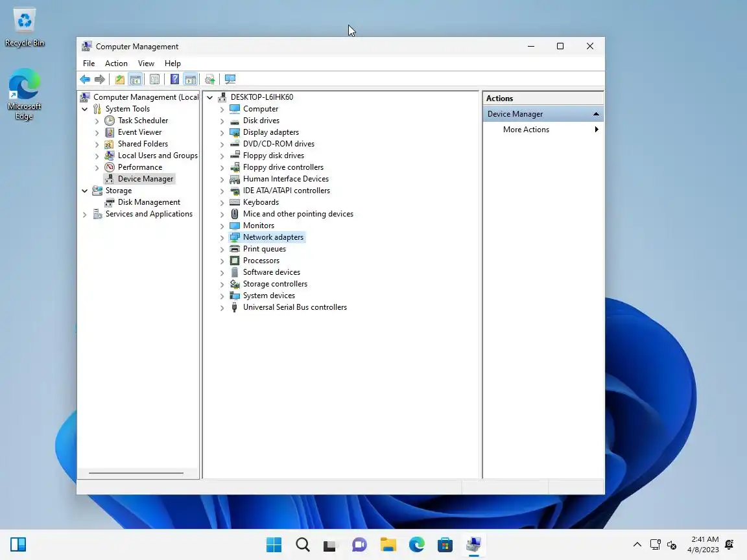The width and height of the screenshot is (747, 560).
Task: Click the Monitors category icon
Action: coord(234,226)
